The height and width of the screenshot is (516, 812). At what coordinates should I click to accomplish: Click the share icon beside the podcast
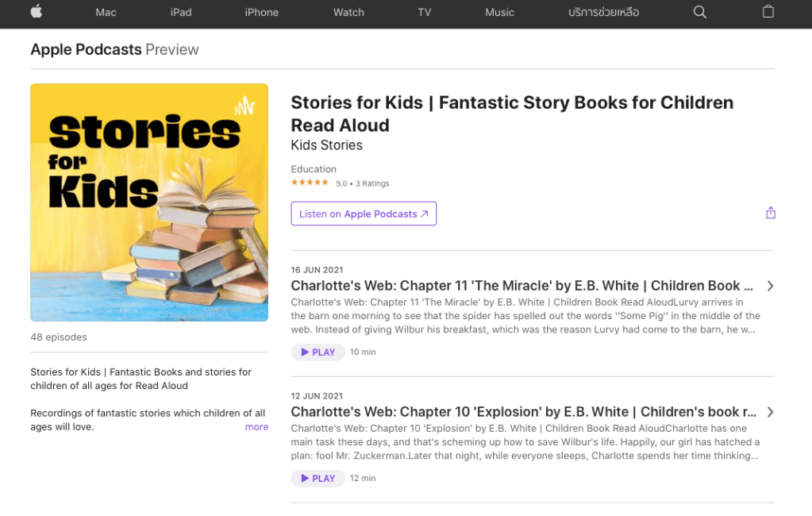(x=770, y=213)
